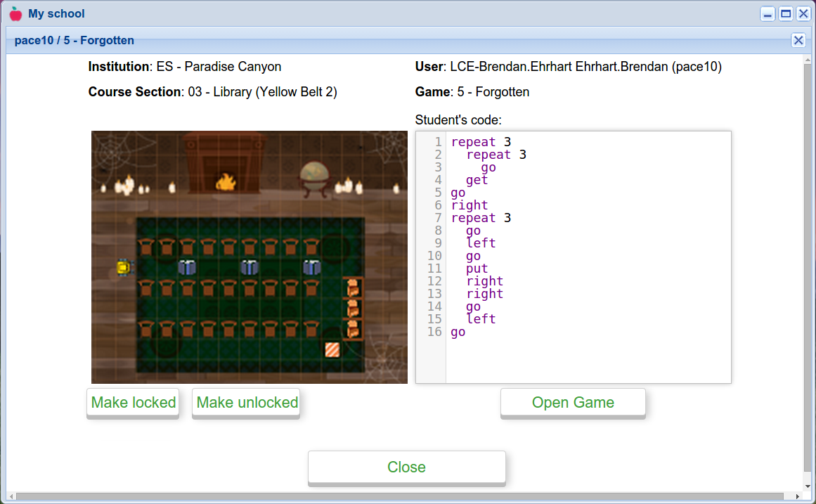Viewport: 816px width, 504px height.
Task: Open the student's game with Open Game
Action: point(573,403)
